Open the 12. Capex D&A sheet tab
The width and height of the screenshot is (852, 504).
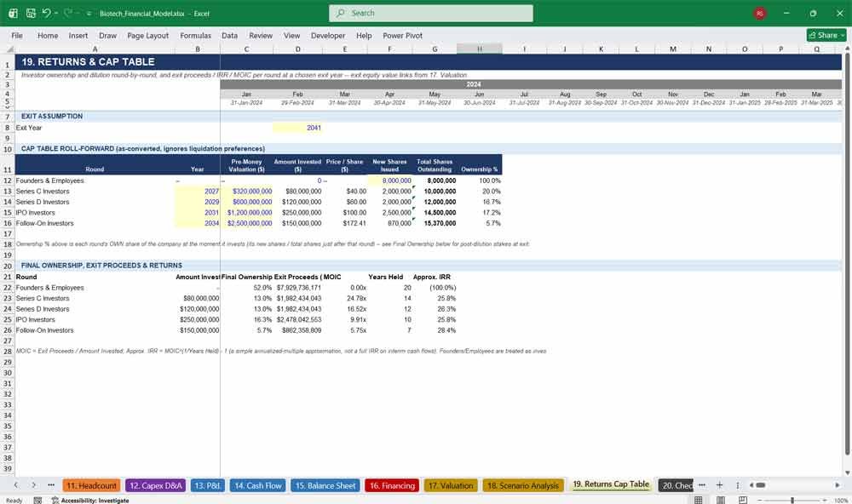(155, 485)
